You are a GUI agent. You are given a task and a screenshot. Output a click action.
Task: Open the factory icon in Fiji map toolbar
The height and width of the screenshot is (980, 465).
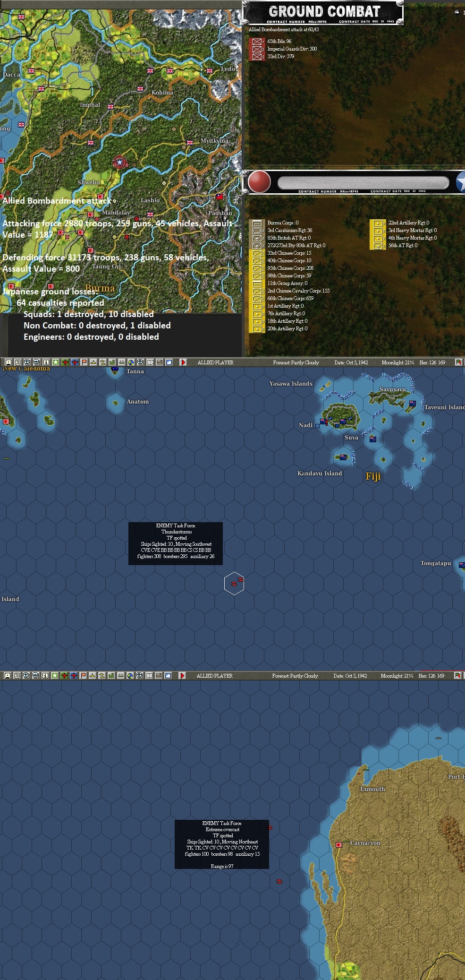pos(112,362)
